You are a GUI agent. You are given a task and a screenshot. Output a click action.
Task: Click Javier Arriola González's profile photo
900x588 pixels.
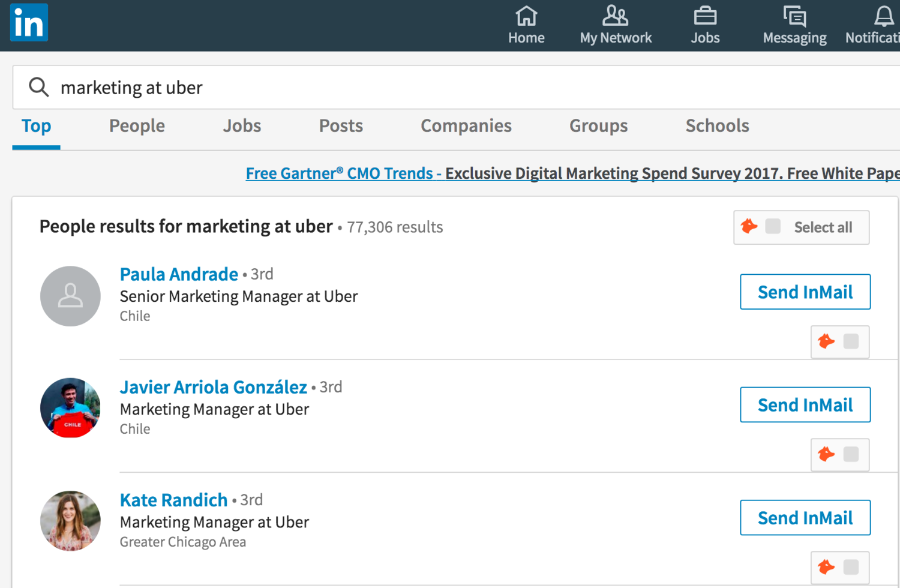point(70,408)
